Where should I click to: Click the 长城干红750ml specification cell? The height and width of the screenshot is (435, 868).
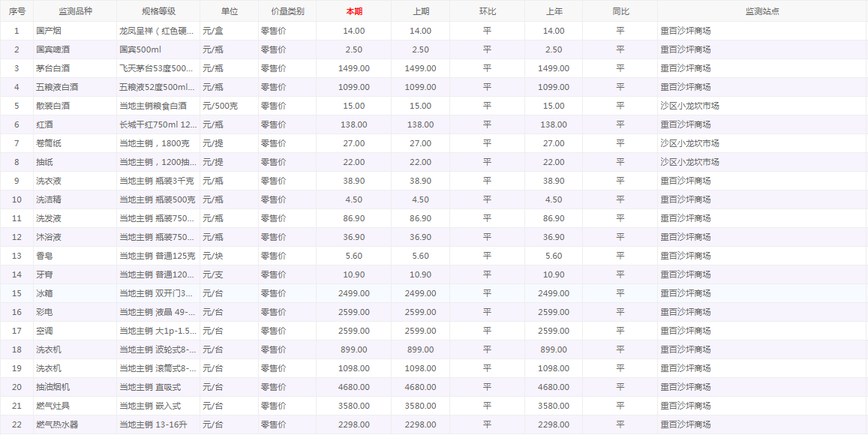pyautogui.click(x=158, y=124)
